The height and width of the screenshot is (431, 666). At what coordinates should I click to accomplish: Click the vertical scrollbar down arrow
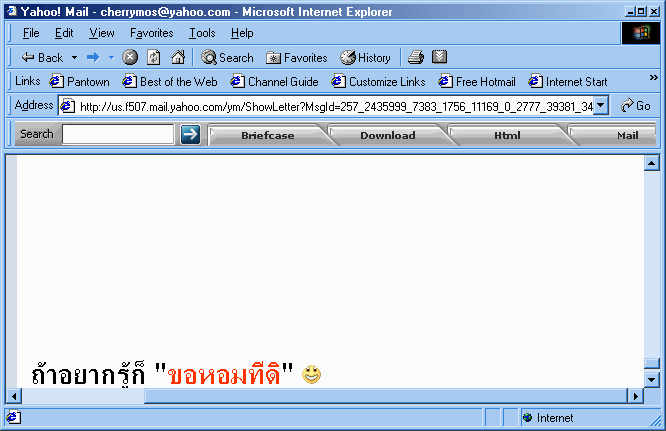tap(652, 379)
